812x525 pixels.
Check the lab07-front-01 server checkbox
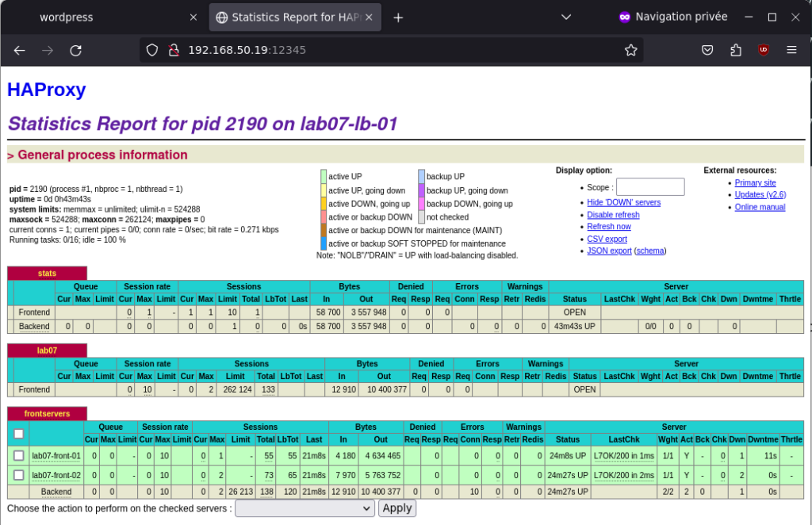point(18,455)
